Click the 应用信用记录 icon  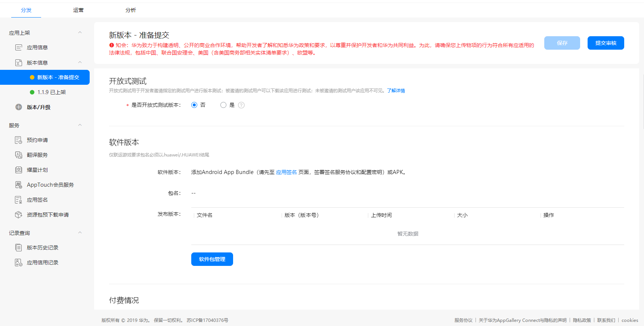click(19, 263)
